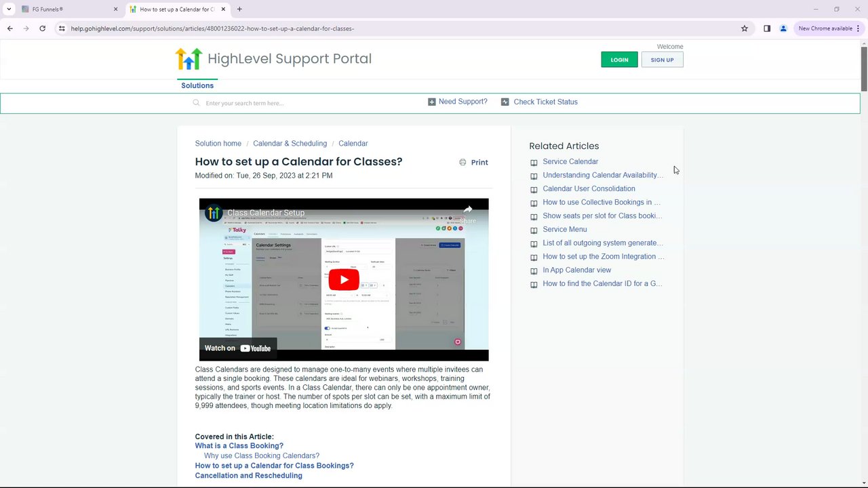Jump to What is a Class Booking?

[239, 446]
